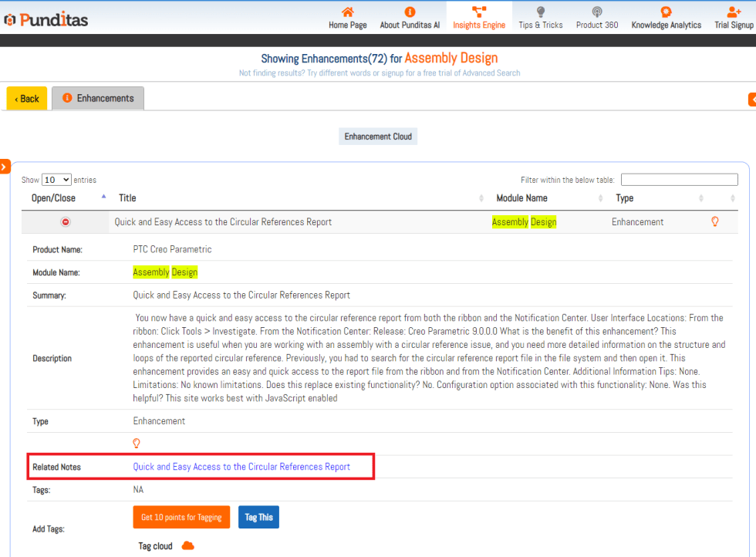This screenshot has width=756, height=557.
Task: Open Knowledge Analytics section
Action: (666, 18)
